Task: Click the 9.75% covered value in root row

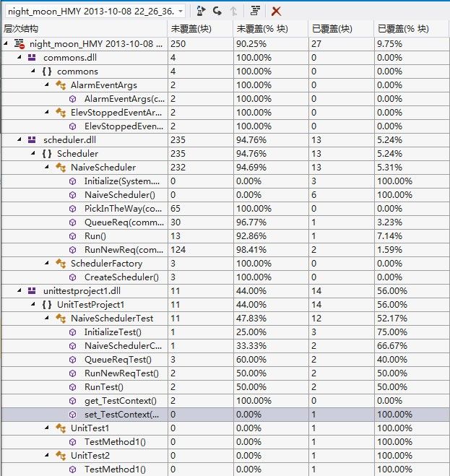Action: (x=389, y=44)
